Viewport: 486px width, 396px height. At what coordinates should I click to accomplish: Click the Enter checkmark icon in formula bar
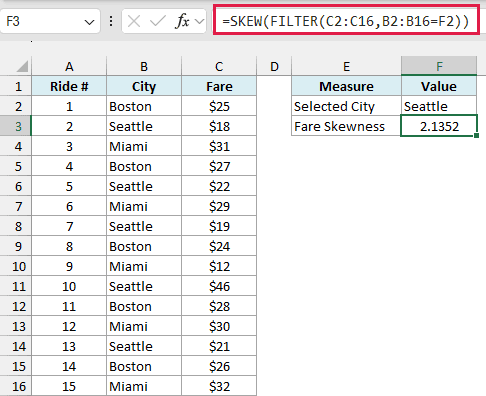158,22
